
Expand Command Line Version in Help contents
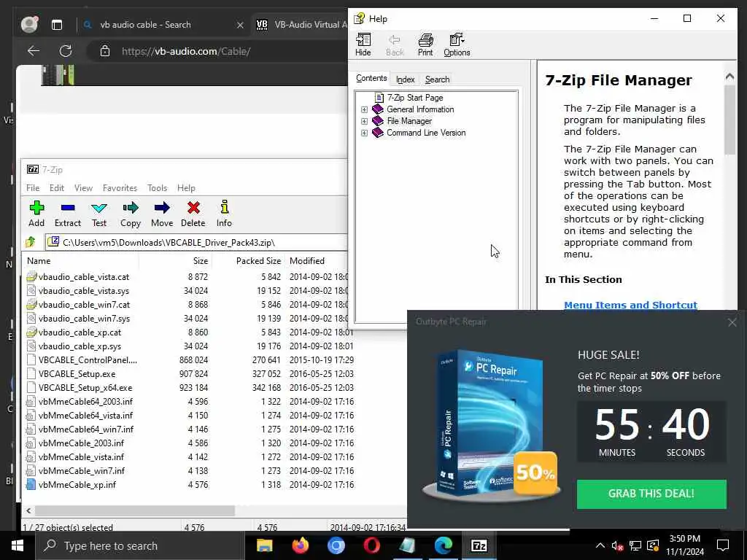(x=365, y=133)
